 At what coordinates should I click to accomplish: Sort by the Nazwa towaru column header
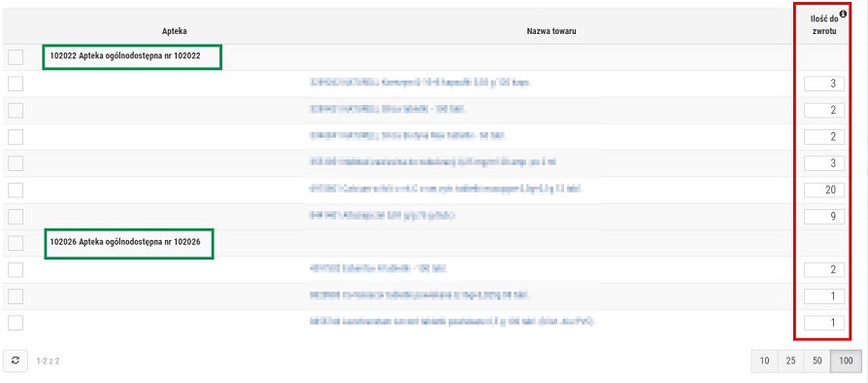pyautogui.click(x=551, y=32)
